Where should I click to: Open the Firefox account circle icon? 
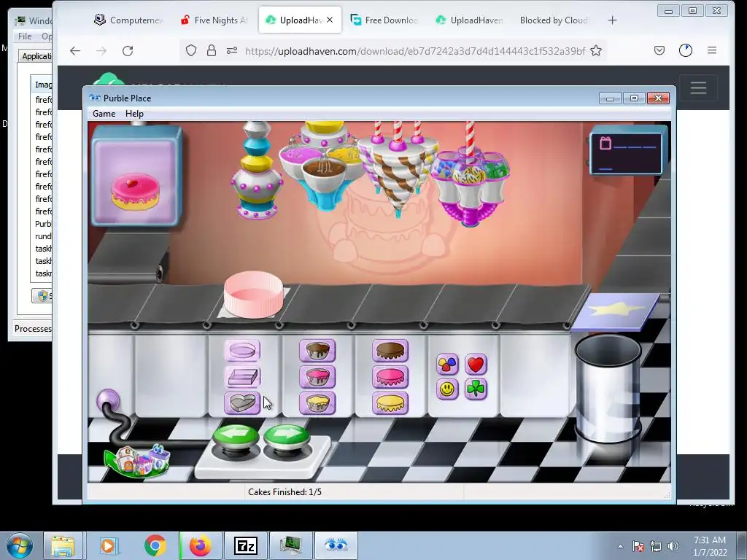686,50
